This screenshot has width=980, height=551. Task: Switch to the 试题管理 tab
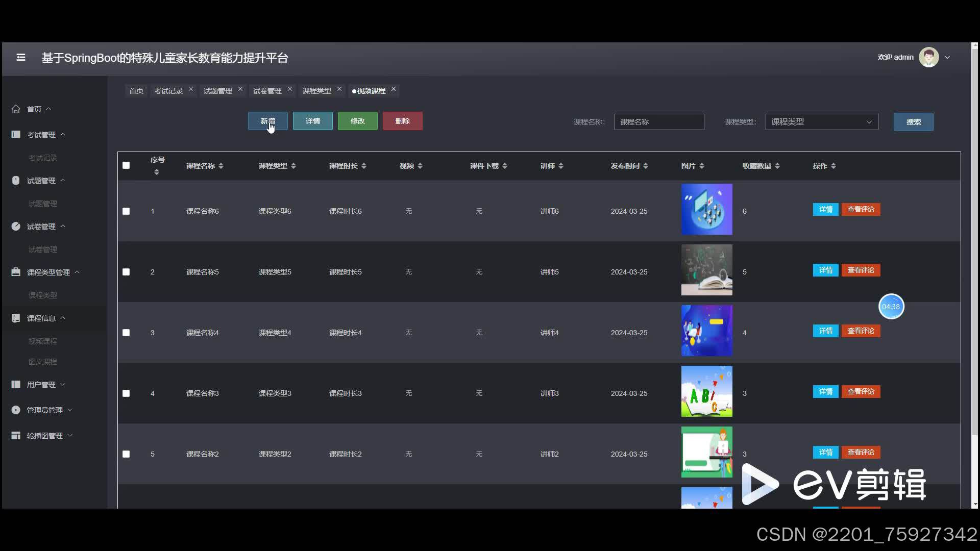(217, 91)
